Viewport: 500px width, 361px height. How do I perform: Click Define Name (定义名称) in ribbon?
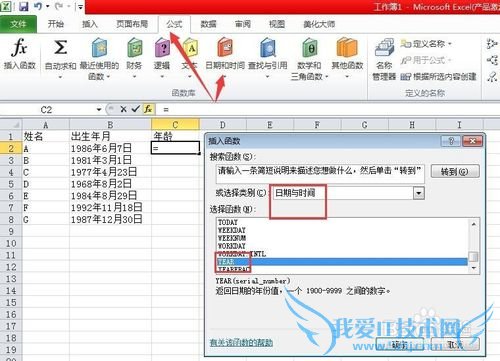[x=426, y=44]
